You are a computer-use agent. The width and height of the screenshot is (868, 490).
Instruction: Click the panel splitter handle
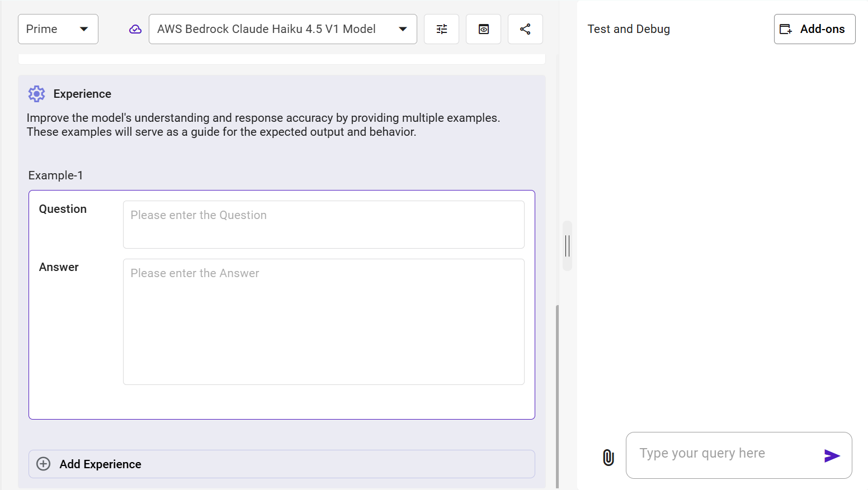(x=567, y=246)
